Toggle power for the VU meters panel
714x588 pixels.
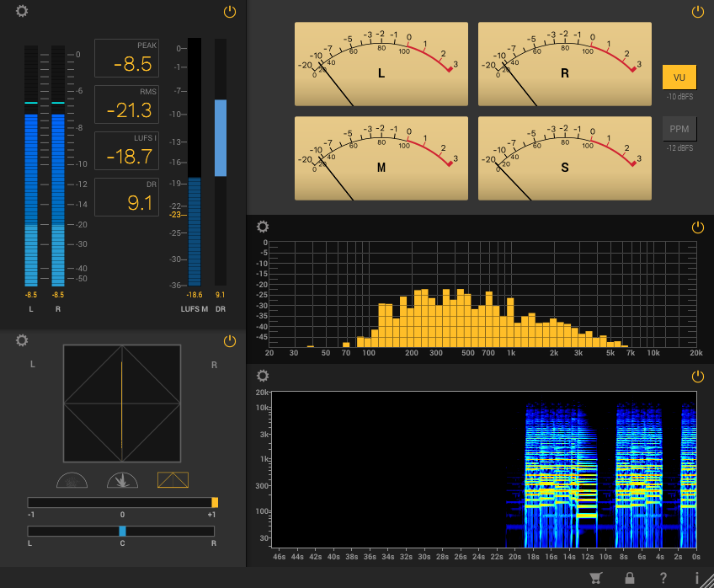697,12
